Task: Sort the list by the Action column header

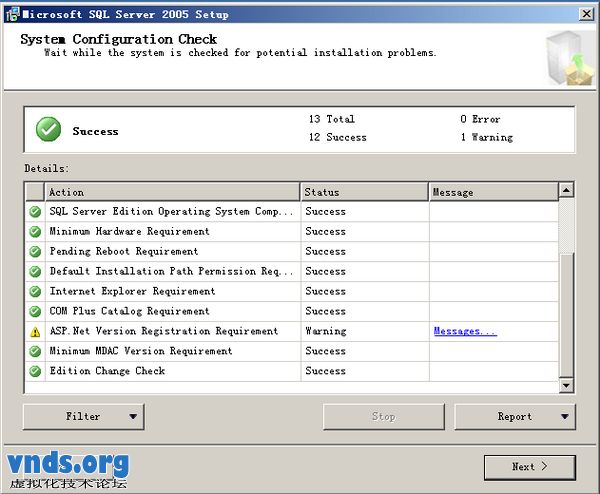Action: coord(172,192)
